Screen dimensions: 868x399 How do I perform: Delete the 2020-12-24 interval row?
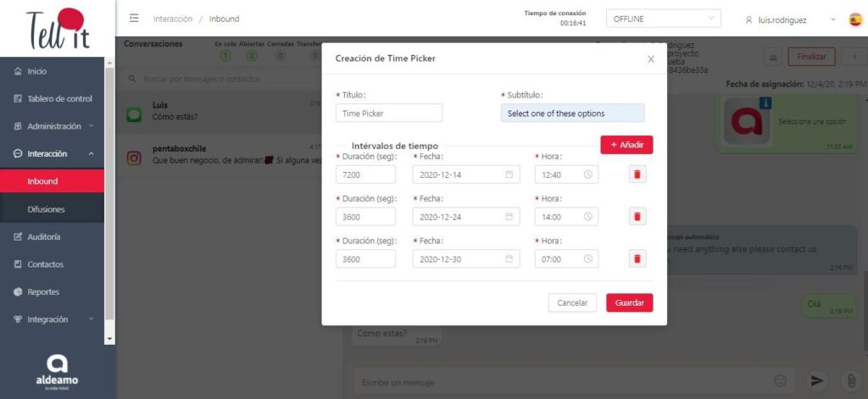pyautogui.click(x=637, y=217)
